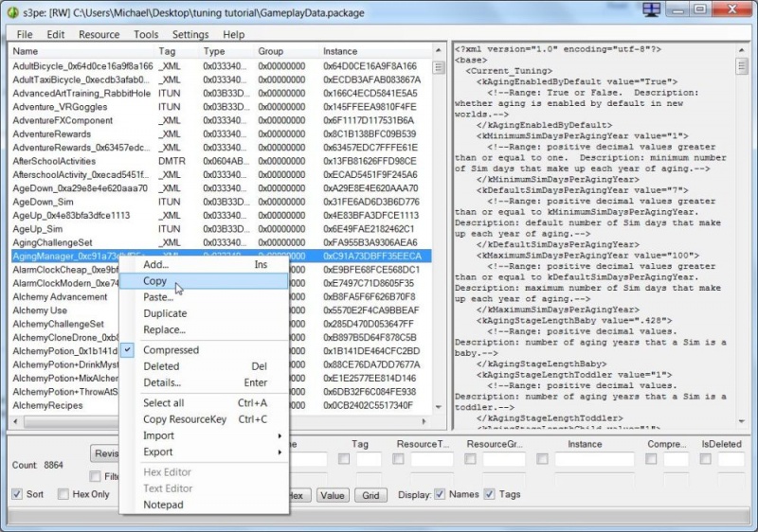Select Duplicate in the context menu
This screenshot has width=758, height=532.
pyautogui.click(x=164, y=313)
